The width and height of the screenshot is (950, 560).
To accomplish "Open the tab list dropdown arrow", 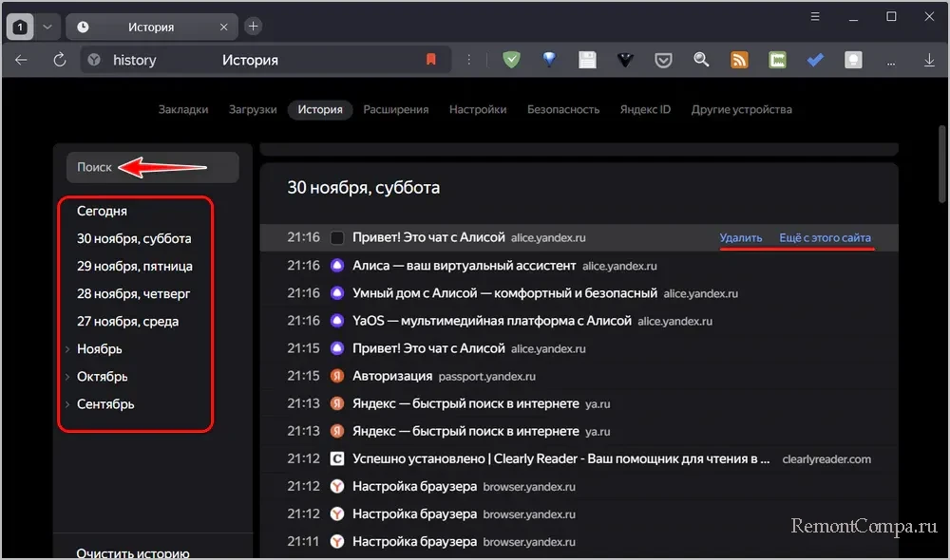I will tap(47, 28).
